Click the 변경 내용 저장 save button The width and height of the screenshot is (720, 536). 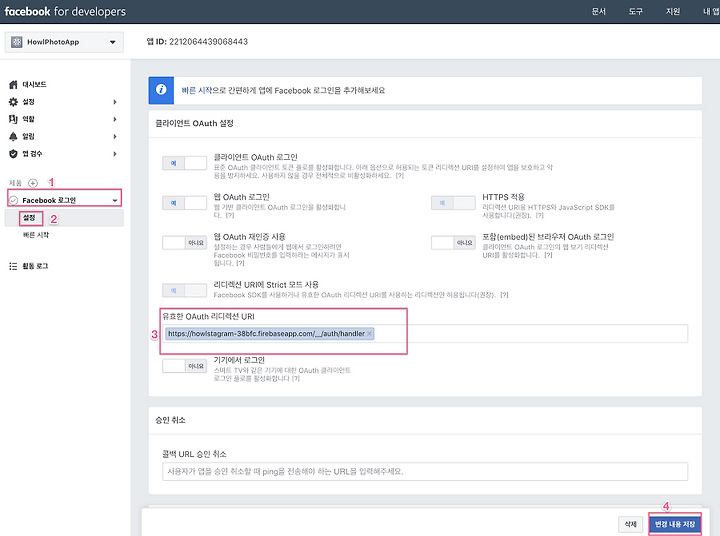pyautogui.click(x=675, y=524)
